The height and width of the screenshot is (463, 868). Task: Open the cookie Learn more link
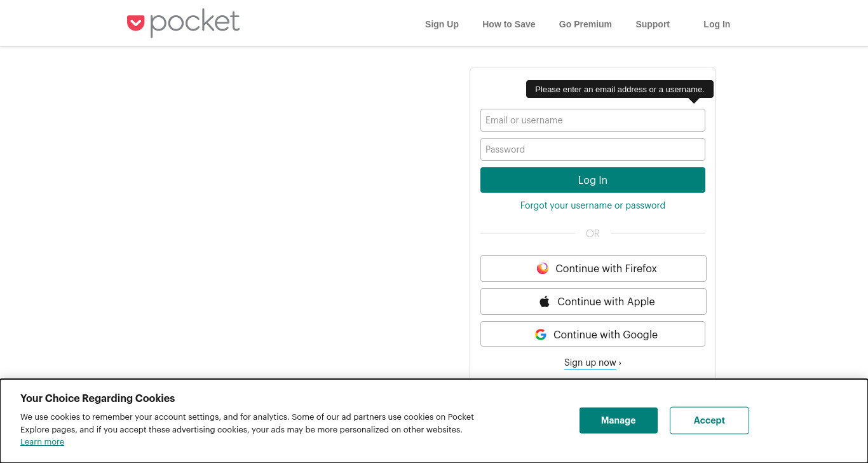pos(42,442)
